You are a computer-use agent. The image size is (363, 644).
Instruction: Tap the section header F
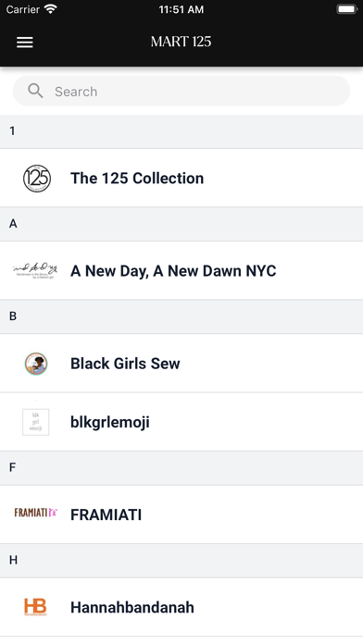pos(181,468)
